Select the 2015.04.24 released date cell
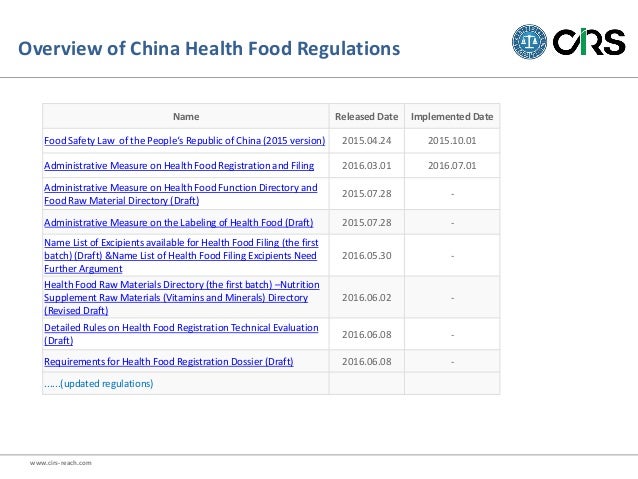 (367, 140)
